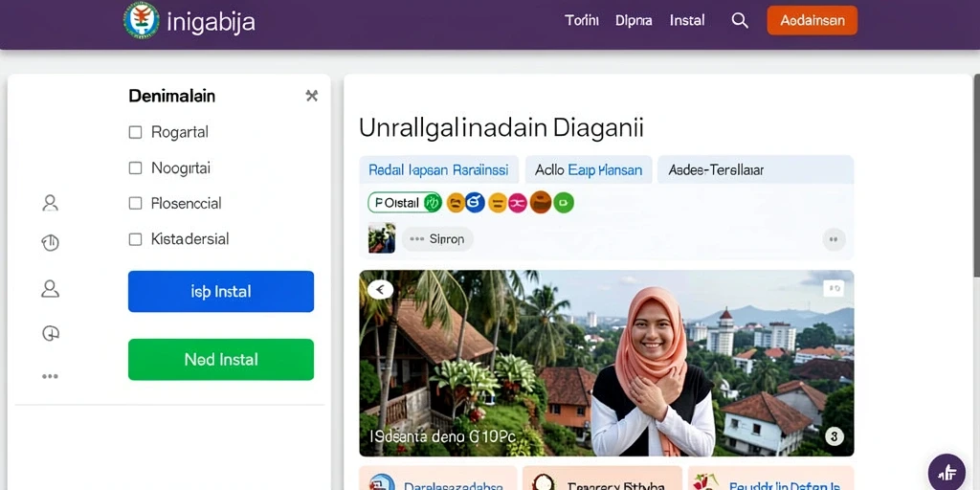Screen dimensions: 980x490
Task: Open the round options button right of Sinron row
Action: (x=834, y=239)
